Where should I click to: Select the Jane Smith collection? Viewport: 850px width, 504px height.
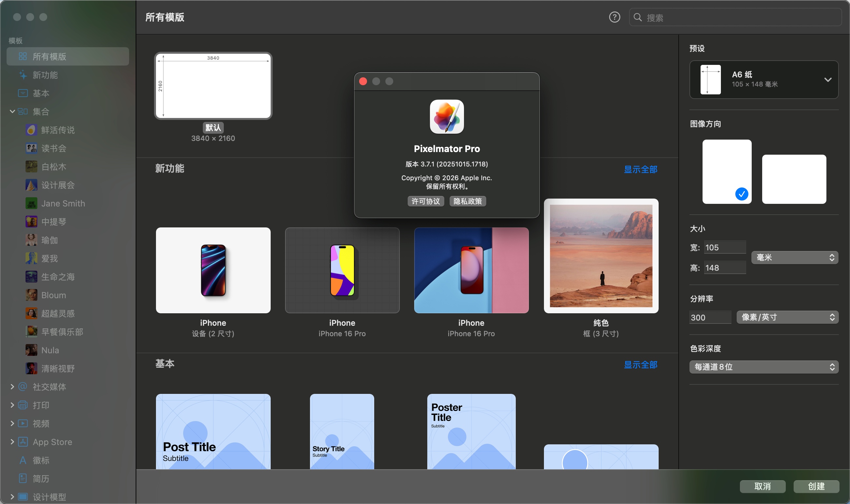click(63, 204)
